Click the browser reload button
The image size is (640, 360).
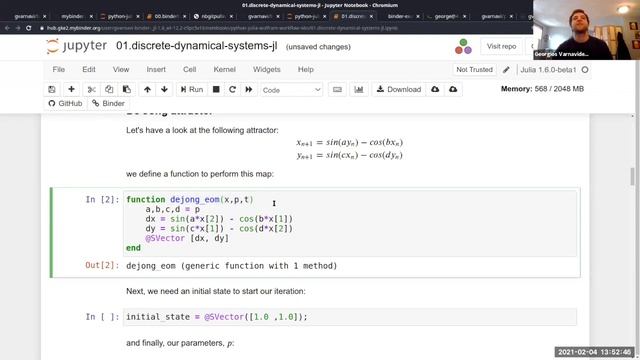click(29, 28)
